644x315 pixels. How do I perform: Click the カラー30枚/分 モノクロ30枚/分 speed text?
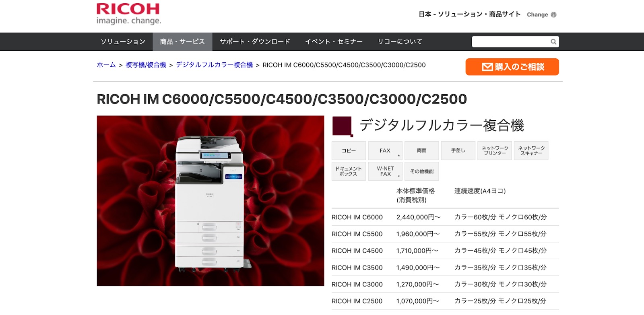[x=501, y=284]
